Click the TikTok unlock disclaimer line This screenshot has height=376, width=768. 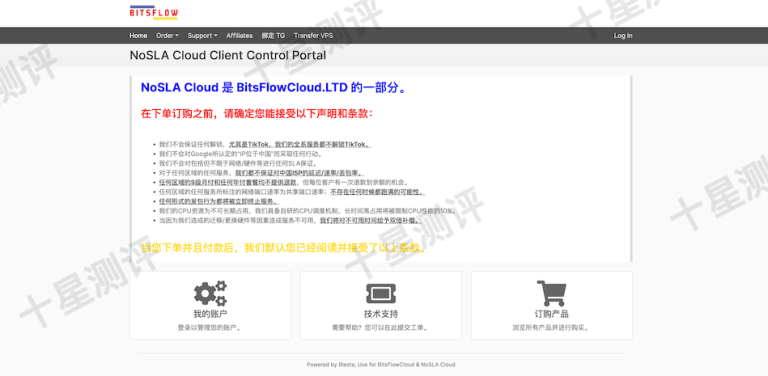pyautogui.click(x=265, y=144)
